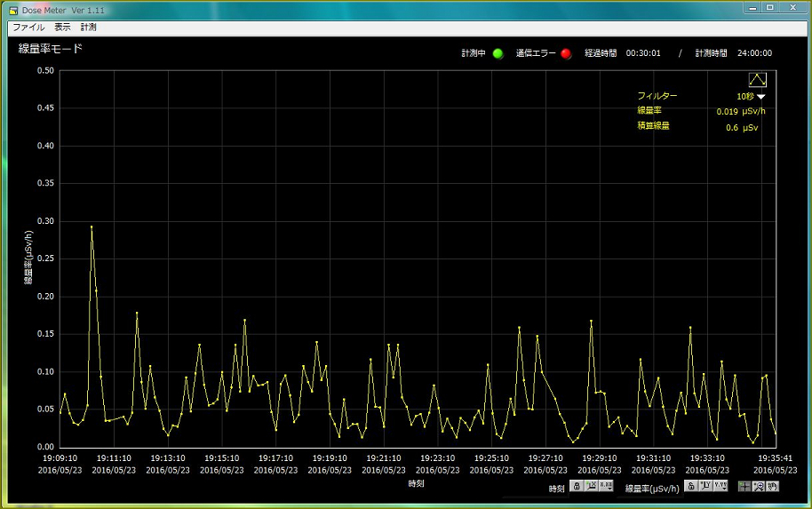Click the red 通信エラー indicator light
This screenshot has width=812, height=509.
point(566,53)
